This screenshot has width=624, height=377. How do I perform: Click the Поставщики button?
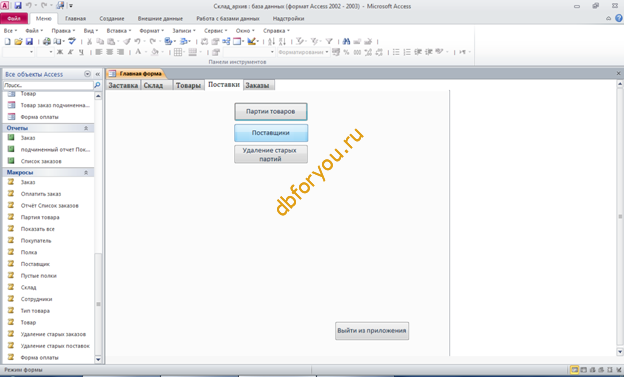click(x=271, y=133)
